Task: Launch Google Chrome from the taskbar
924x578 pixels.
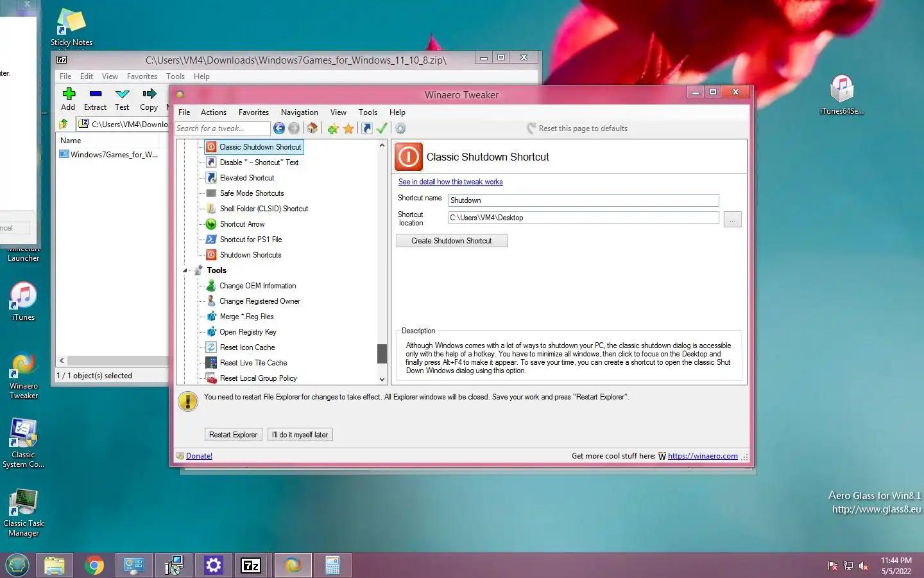Action: click(x=94, y=565)
